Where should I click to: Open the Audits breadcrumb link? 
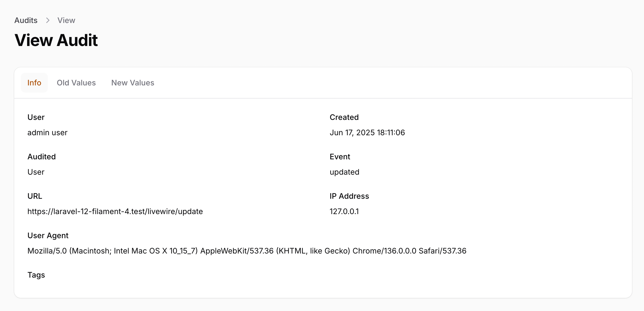point(26,20)
